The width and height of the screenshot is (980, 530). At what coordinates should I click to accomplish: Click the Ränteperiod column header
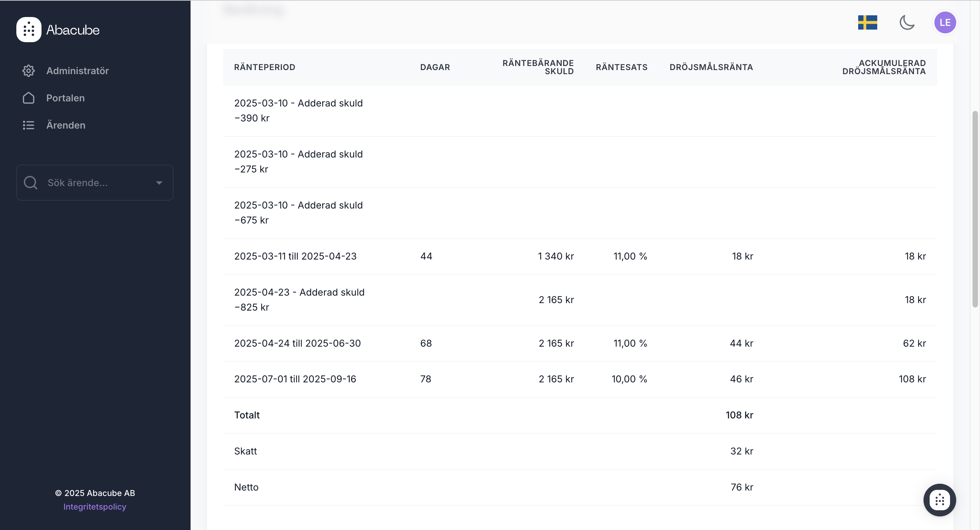(x=264, y=67)
